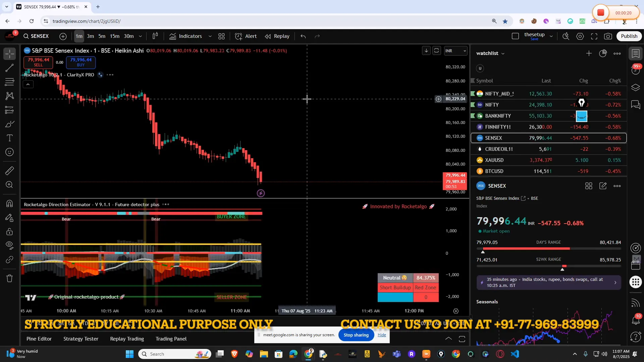Switch to the 30m timeframe
Screen dimensions: 644x362
click(x=129, y=36)
